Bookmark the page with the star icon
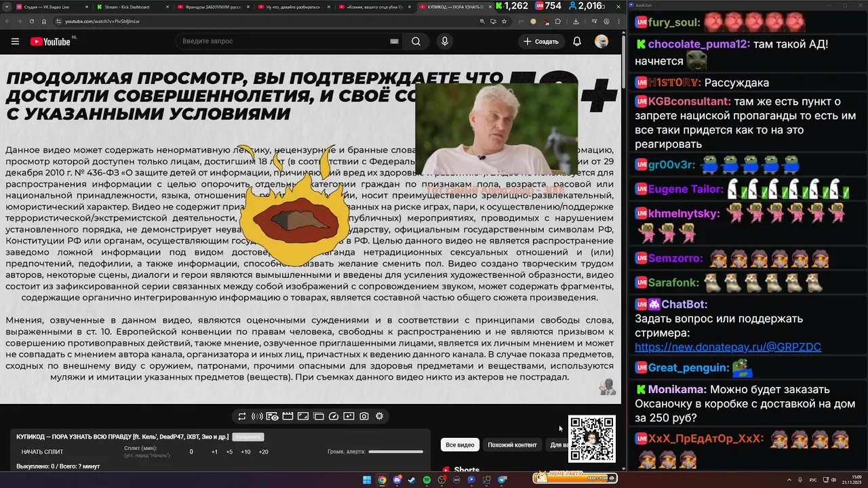The image size is (868, 488). pos(504,21)
